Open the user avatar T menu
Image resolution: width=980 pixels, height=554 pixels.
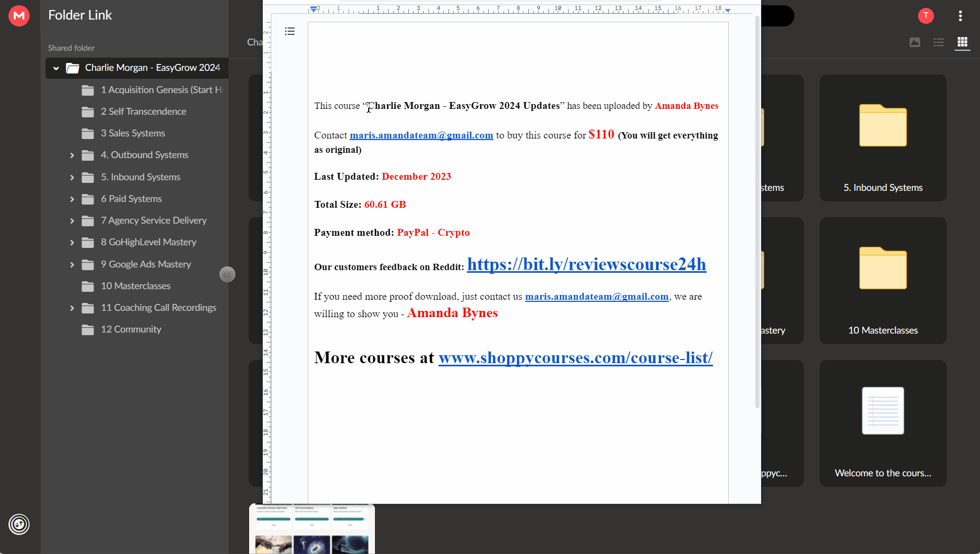coord(926,15)
